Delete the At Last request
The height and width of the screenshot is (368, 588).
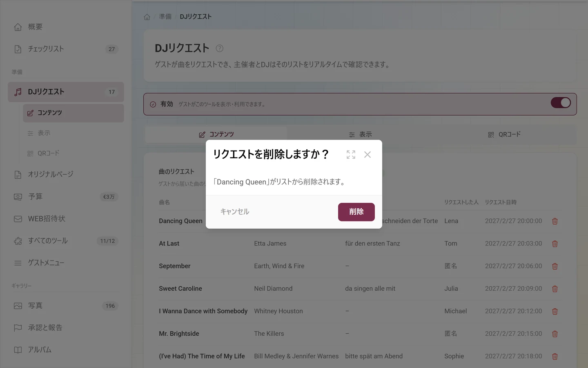(x=555, y=244)
